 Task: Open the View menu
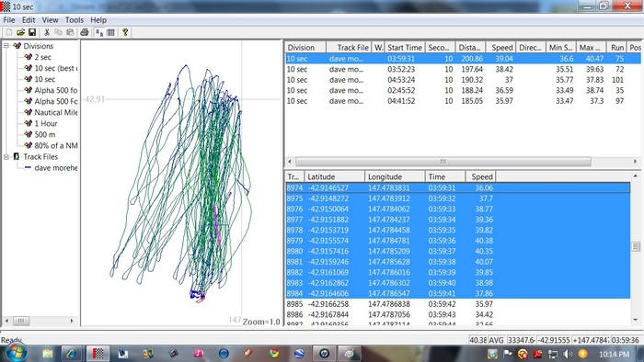click(50, 19)
